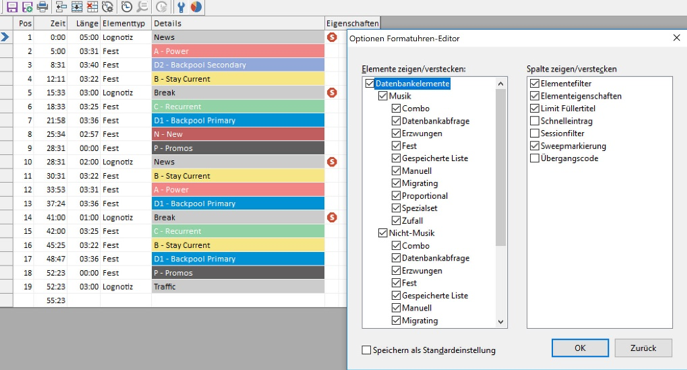Uncheck Datenbankabfrage under Musik
Image resolution: width=687 pixels, height=370 pixels.
(x=396, y=121)
